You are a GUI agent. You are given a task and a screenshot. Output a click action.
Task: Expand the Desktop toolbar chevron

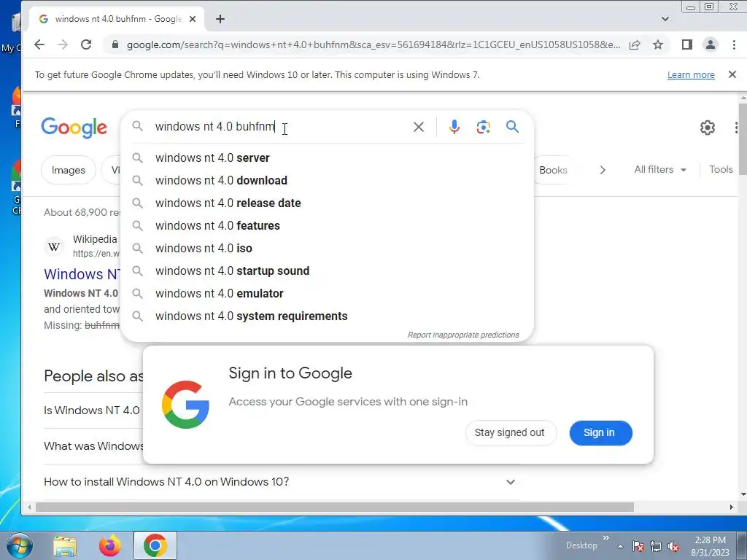[606, 537]
